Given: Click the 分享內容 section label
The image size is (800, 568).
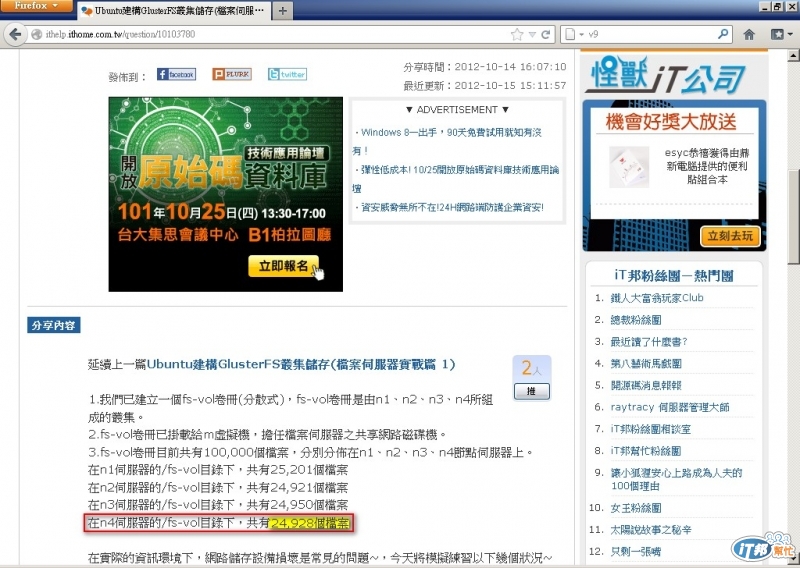Looking at the screenshot, I should 54,325.
